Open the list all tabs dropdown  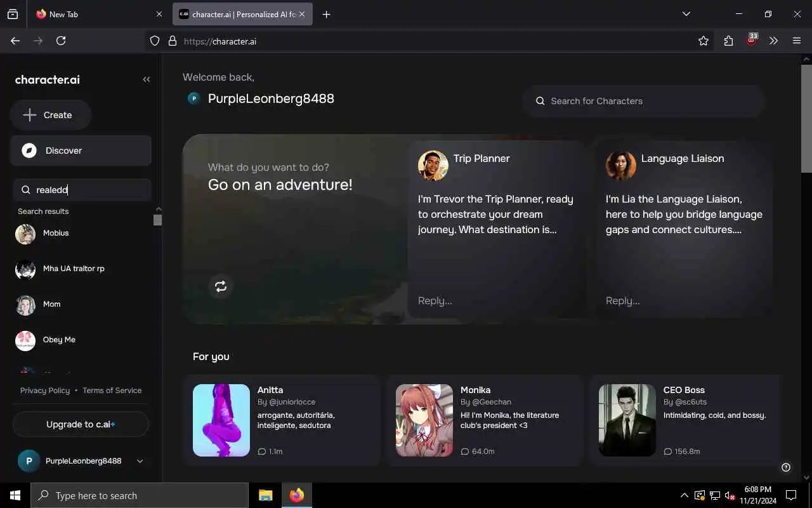coord(686,14)
